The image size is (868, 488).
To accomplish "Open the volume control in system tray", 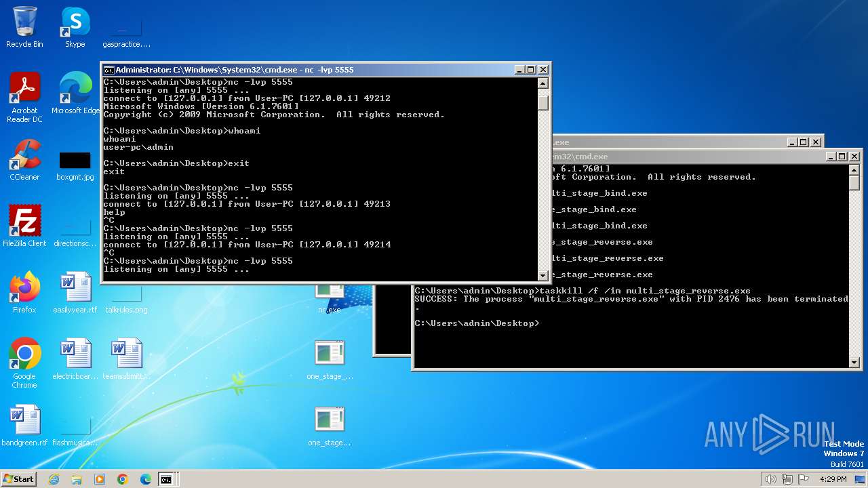I will point(770,479).
